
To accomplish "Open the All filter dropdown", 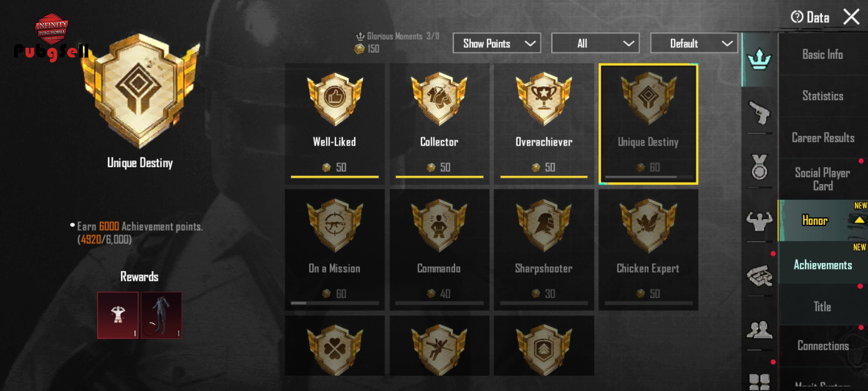I will point(595,43).
